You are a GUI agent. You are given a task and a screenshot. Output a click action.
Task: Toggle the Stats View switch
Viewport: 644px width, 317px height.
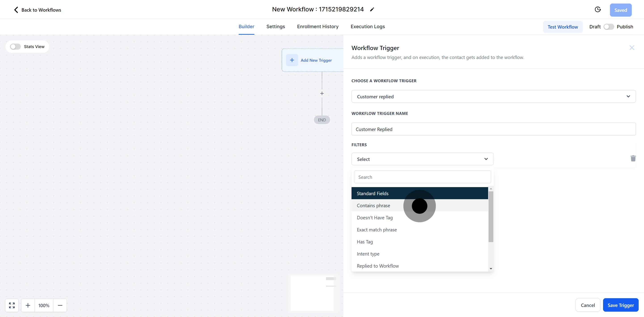15,47
